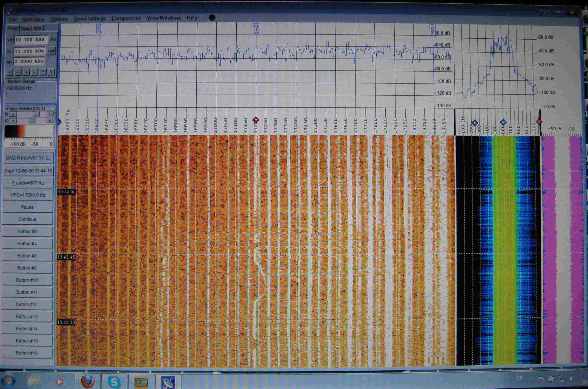
Task: Switch to the Time tab
Action: pos(25,29)
